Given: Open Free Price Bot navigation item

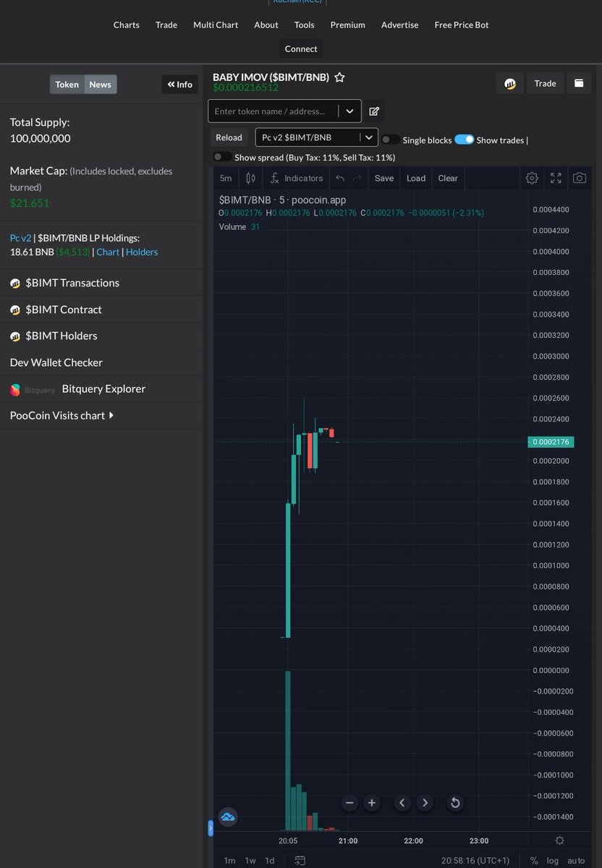Looking at the screenshot, I should point(462,25).
